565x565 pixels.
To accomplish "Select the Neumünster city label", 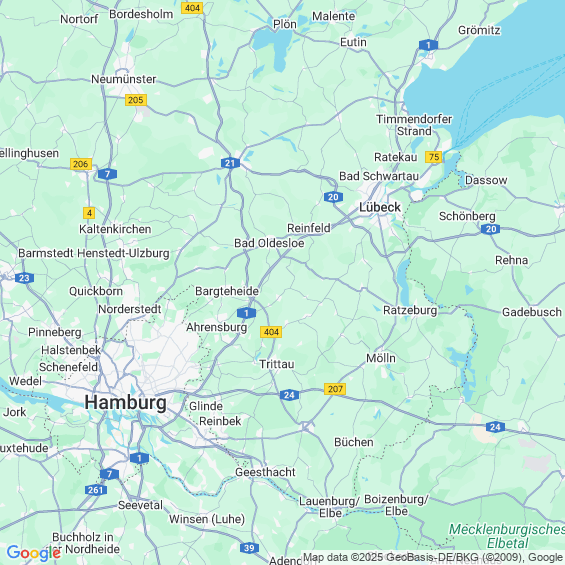I will 124,79.
